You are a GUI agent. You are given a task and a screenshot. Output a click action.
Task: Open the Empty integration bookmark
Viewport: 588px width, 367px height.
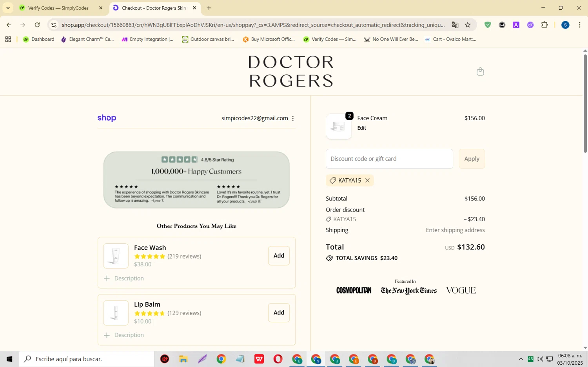(147, 39)
